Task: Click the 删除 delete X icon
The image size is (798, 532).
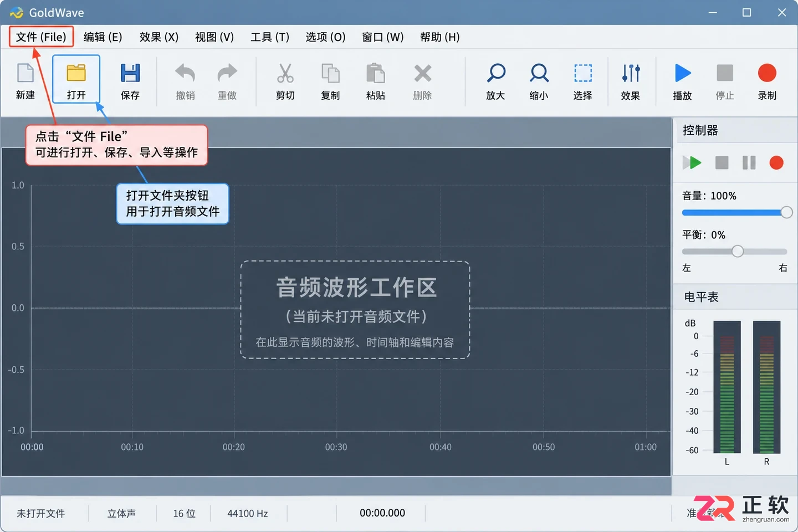Action: point(422,73)
